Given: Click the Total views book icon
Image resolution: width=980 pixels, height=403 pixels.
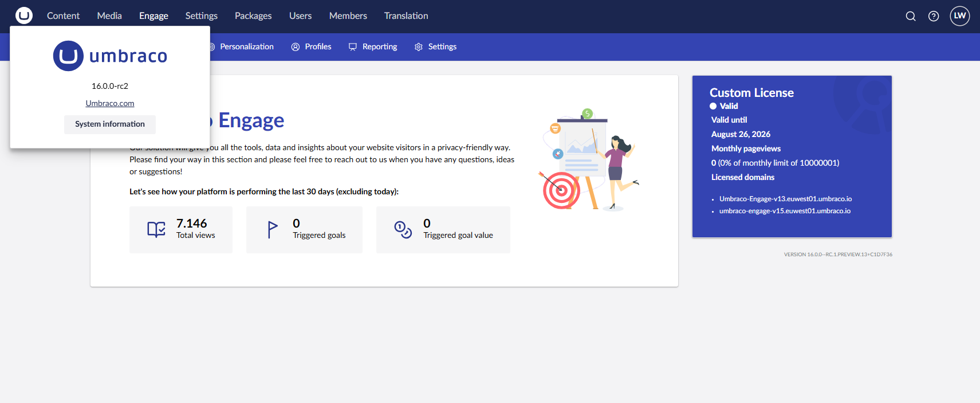Looking at the screenshot, I should click(156, 229).
